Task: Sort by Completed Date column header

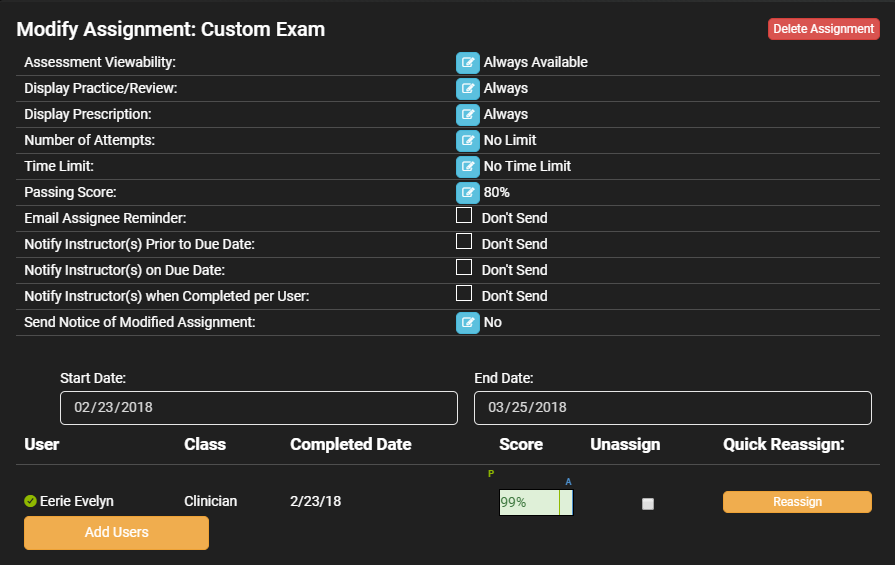Action: point(350,444)
